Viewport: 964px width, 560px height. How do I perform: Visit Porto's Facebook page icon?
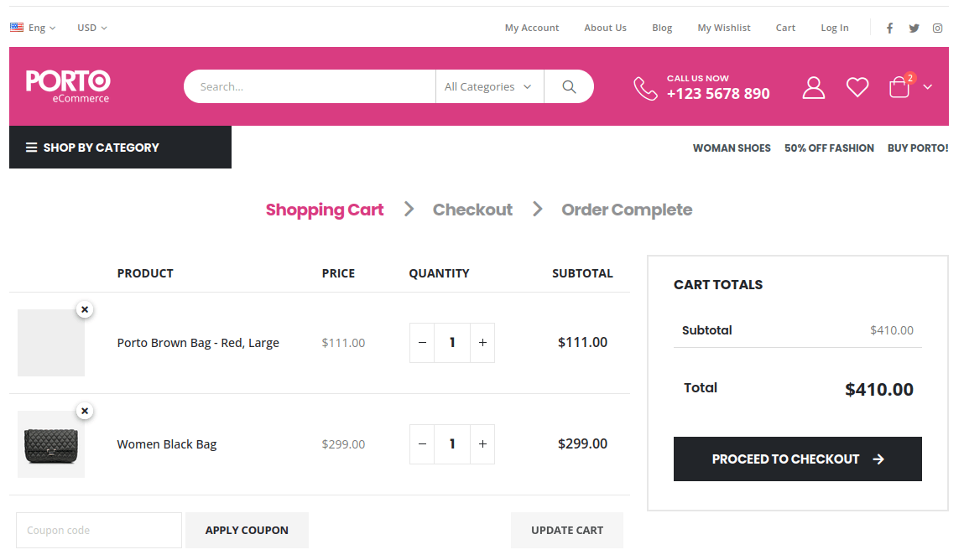pos(889,28)
